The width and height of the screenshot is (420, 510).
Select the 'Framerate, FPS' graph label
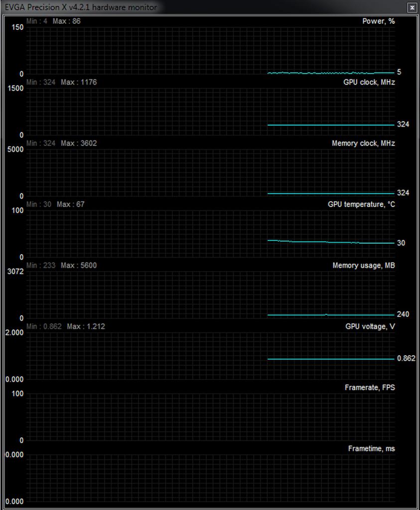[370, 387]
